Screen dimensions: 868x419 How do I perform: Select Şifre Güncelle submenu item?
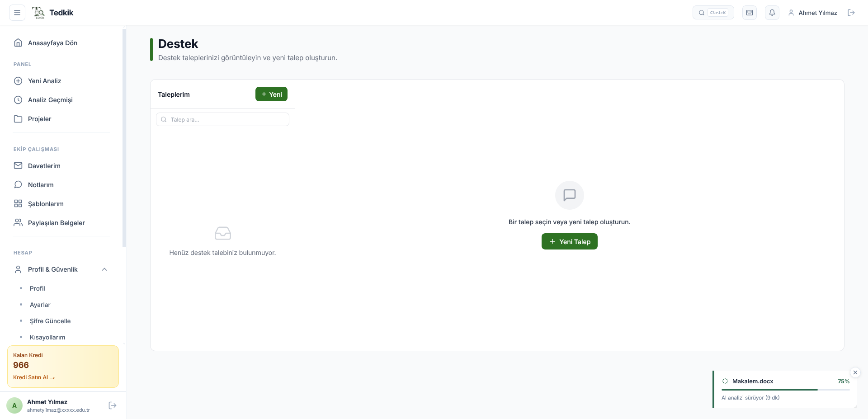tap(50, 321)
